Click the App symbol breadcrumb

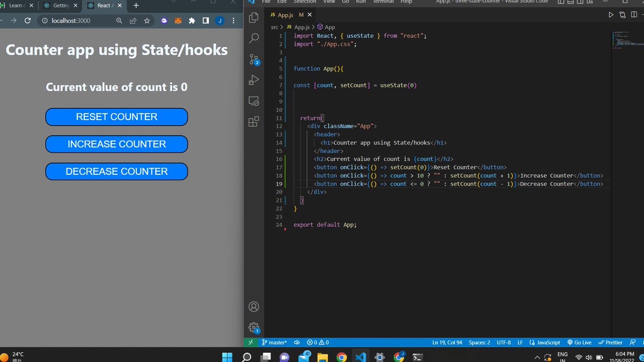click(x=326, y=27)
